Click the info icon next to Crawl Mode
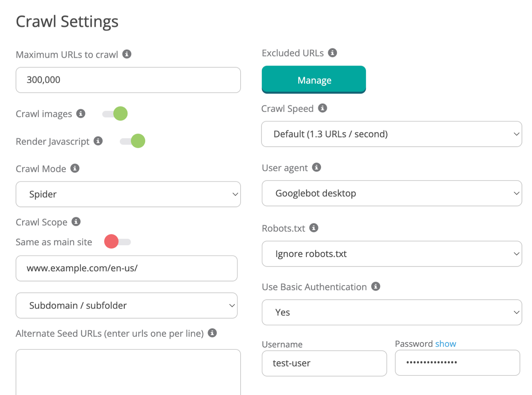This screenshot has height=395, width=532. coord(75,168)
